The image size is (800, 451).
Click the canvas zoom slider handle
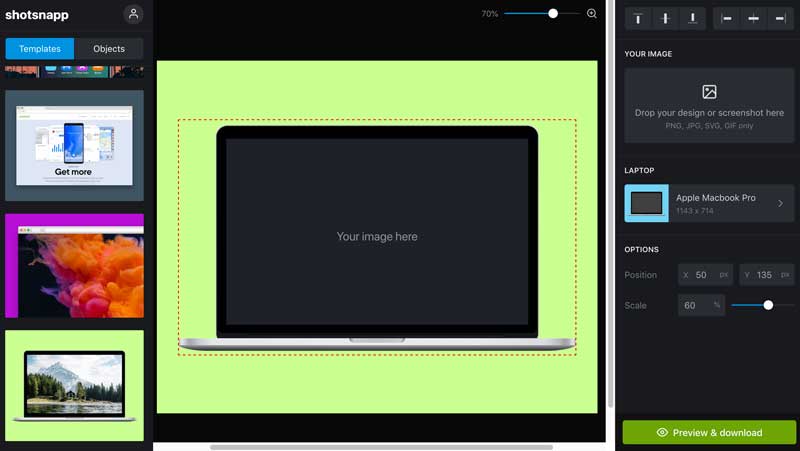(553, 14)
